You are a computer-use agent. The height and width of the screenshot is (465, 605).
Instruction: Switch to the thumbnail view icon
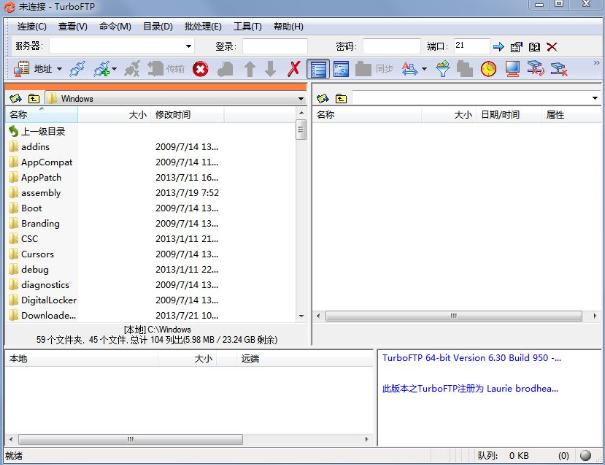341,69
